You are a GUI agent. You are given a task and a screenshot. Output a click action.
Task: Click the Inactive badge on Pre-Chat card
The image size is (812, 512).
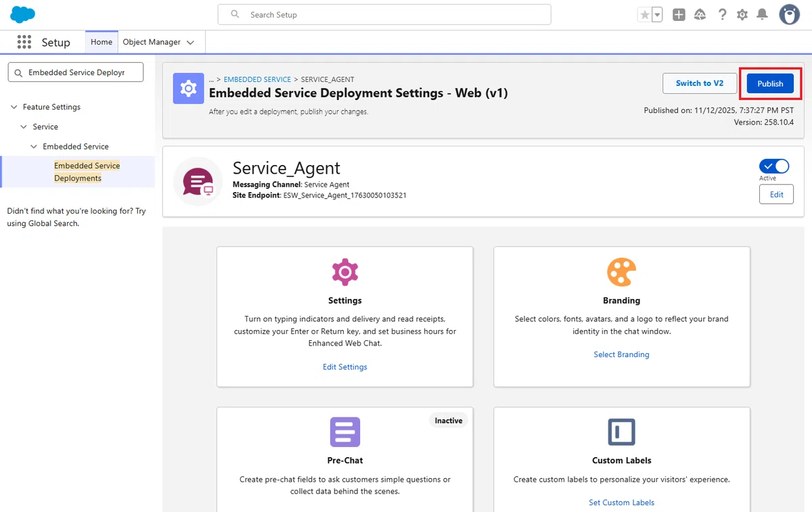pyautogui.click(x=449, y=421)
